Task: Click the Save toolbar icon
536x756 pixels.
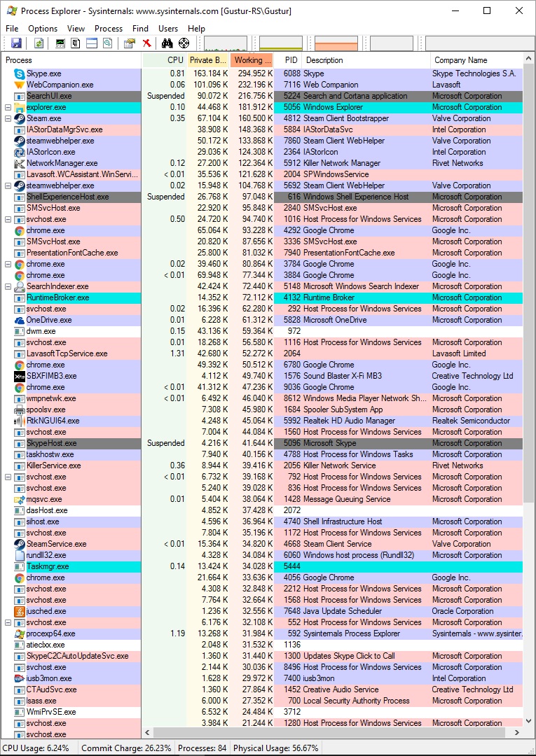Action: (16, 43)
